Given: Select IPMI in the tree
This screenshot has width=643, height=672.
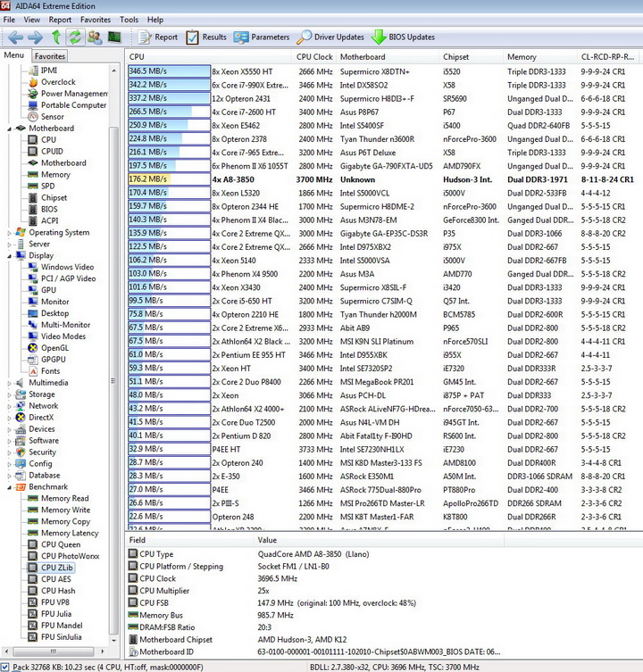Looking at the screenshot, I should (49, 71).
